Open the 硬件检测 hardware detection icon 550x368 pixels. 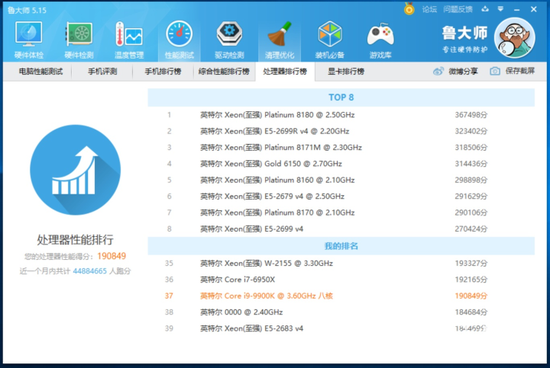click(x=79, y=39)
